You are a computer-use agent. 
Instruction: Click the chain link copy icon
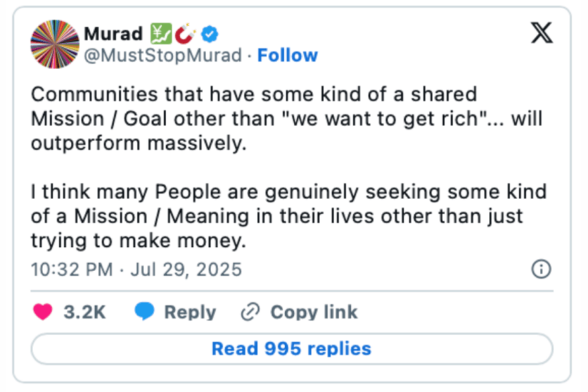coord(251,313)
